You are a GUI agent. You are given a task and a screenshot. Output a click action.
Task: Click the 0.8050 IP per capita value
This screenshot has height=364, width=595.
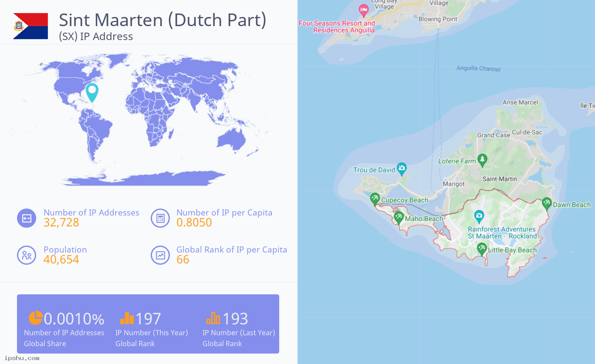pos(194,222)
